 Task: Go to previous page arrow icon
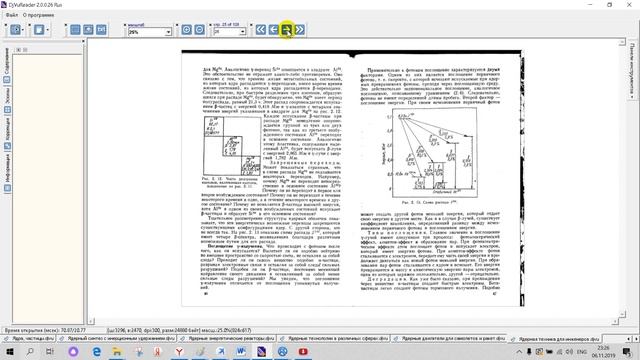(x=273, y=30)
